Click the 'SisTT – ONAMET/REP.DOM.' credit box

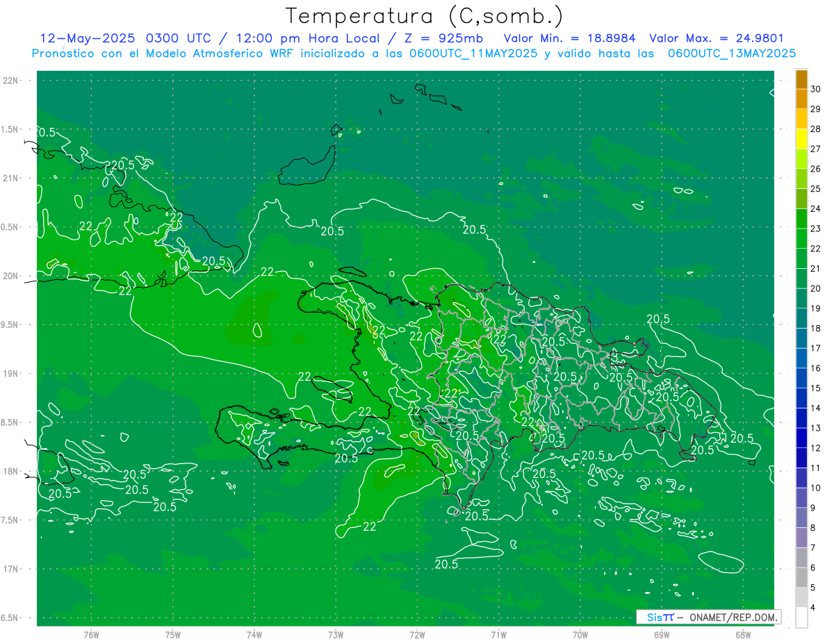(x=708, y=617)
